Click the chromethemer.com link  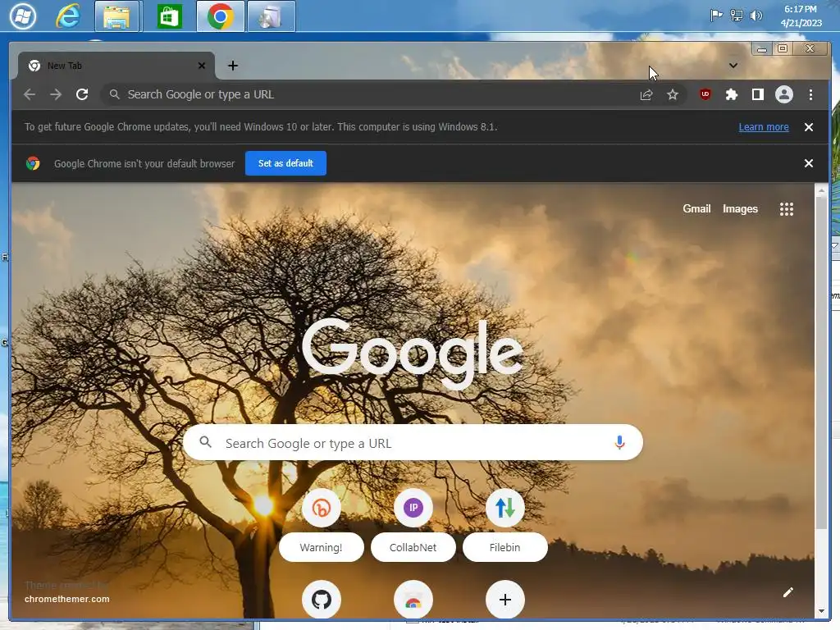67,599
